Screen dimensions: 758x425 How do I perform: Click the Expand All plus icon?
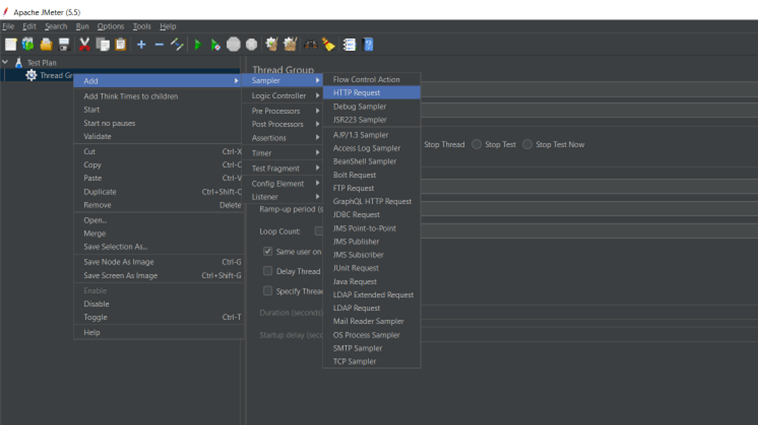point(141,44)
